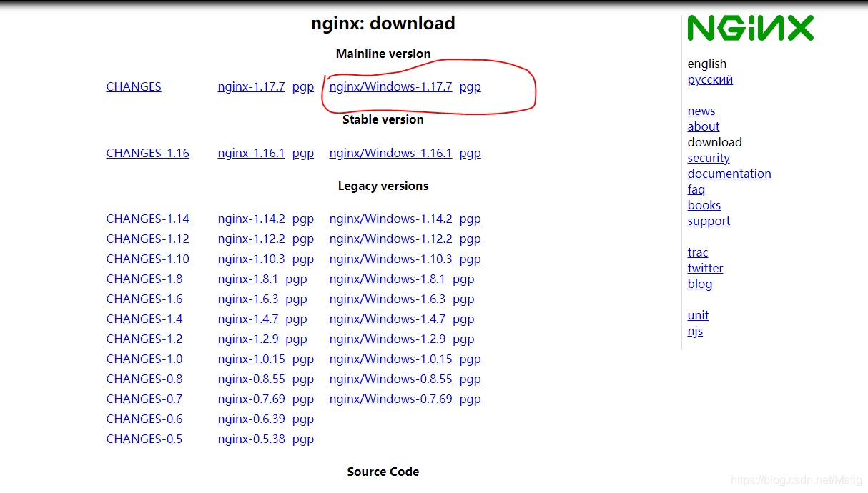Download nginx/Windows-1.4.7 build
Viewport: 868px width, 493px height.
click(387, 319)
